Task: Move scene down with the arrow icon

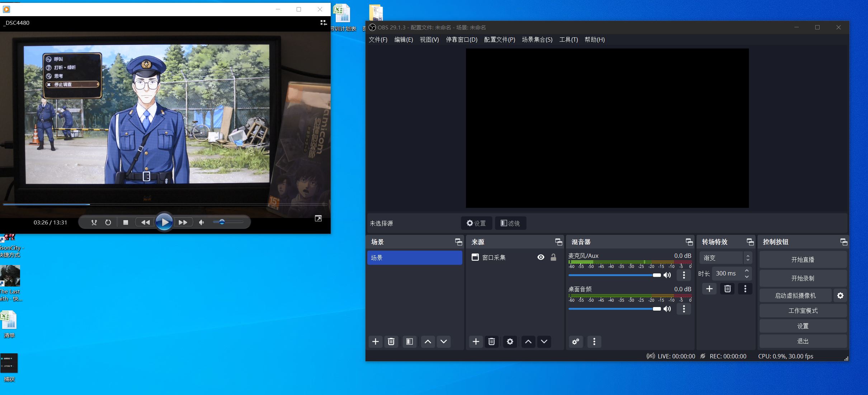Action: (444, 341)
